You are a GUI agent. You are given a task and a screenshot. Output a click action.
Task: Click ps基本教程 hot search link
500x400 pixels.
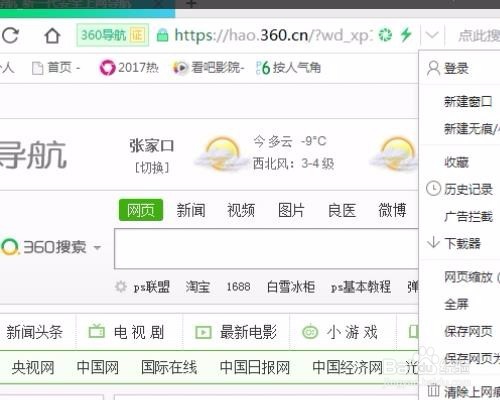(361, 287)
